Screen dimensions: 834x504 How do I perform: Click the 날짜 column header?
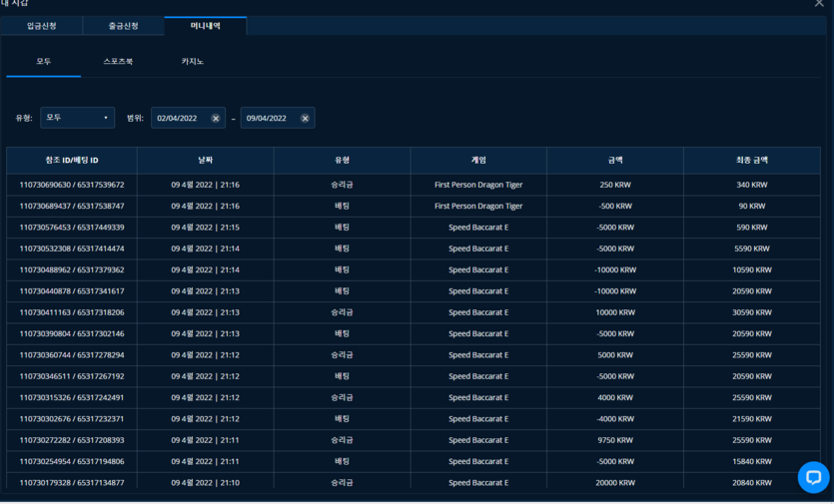pos(206,160)
